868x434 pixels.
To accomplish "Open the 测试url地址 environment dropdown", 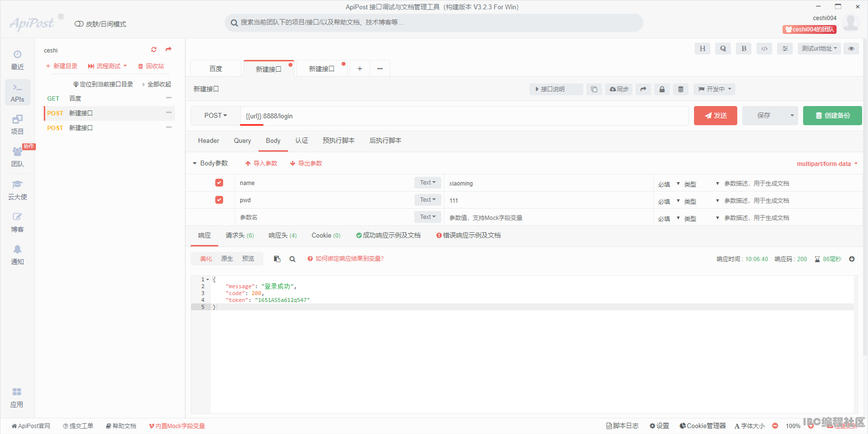I will [819, 49].
